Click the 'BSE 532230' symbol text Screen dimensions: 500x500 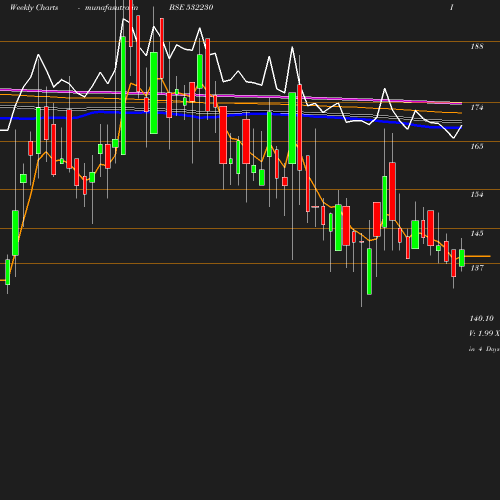click(191, 7)
